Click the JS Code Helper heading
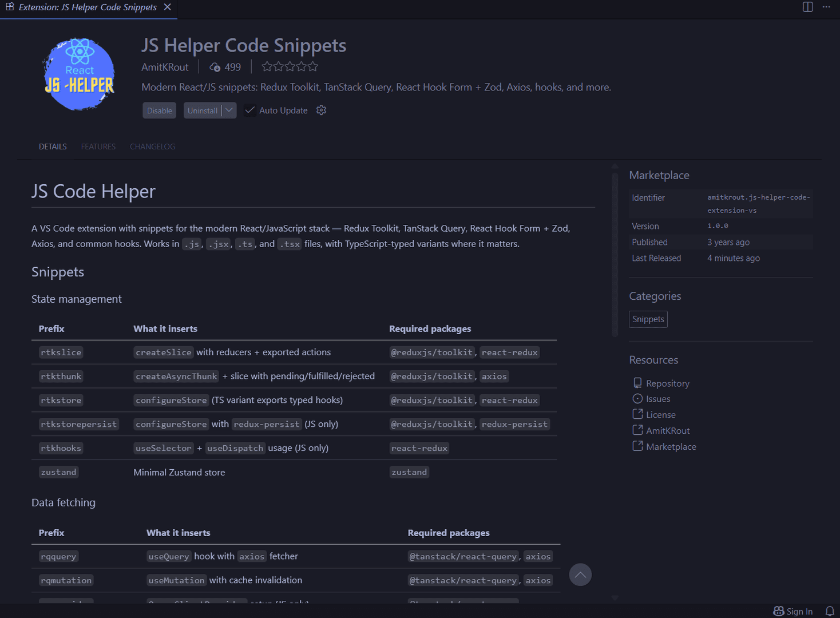This screenshot has width=840, height=618. point(93,191)
